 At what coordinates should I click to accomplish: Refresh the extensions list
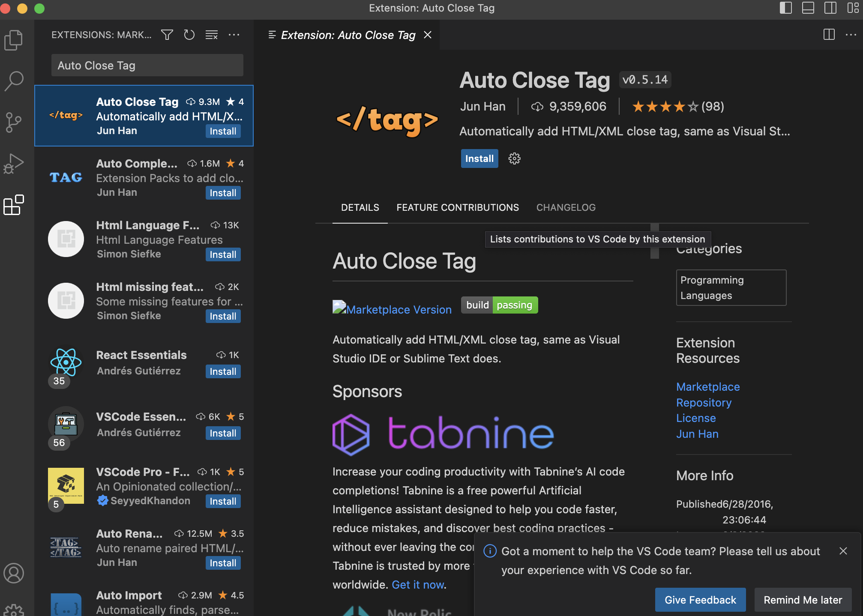(x=189, y=35)
